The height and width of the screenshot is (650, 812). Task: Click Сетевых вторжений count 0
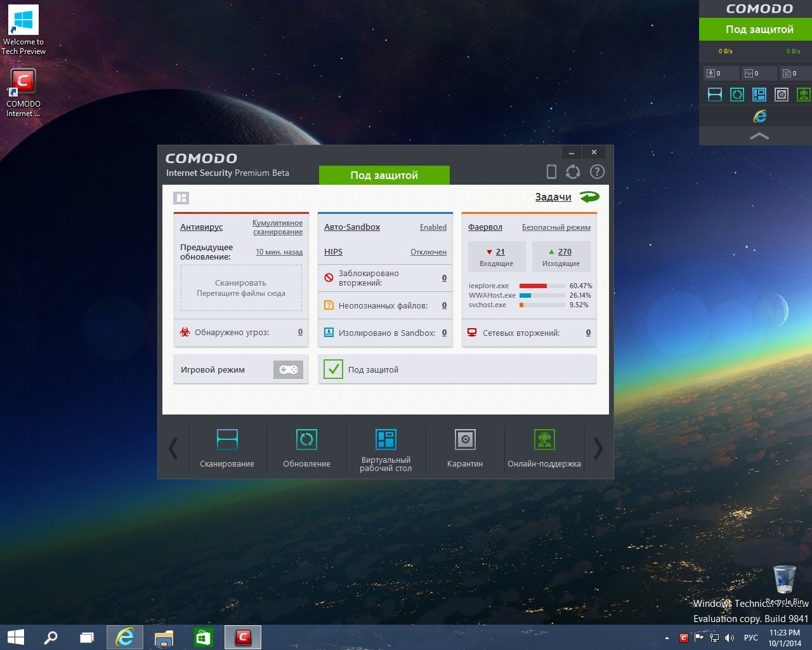pos(588,333)
